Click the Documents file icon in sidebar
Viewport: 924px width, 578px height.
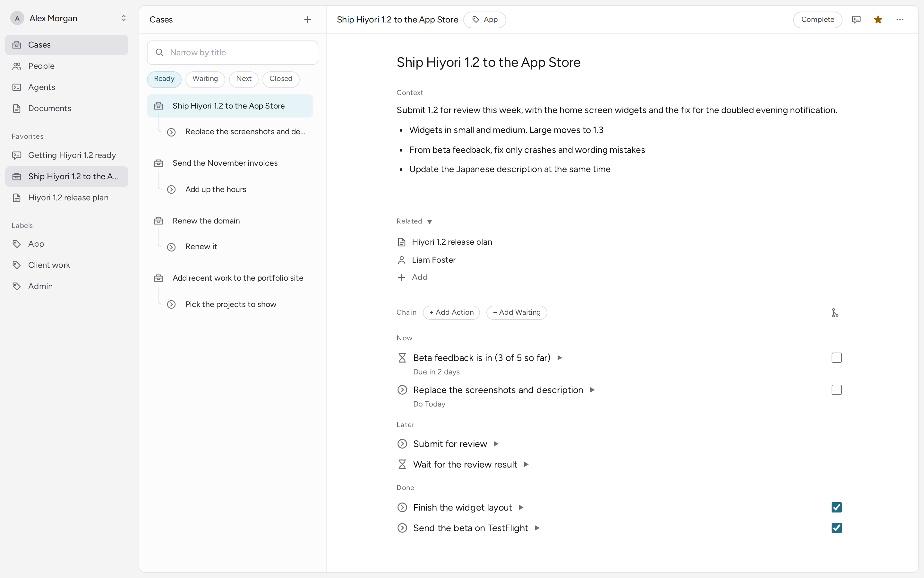coord(17,109)
